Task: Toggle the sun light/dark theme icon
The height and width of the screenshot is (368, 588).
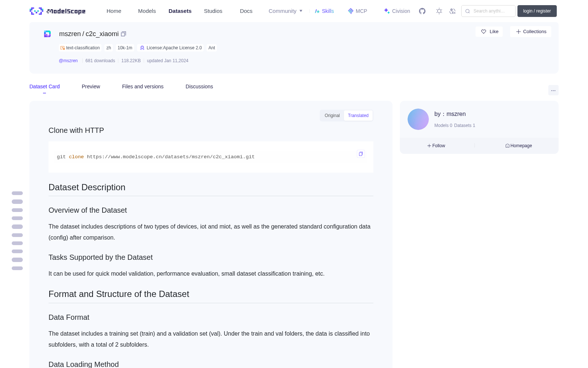Action: (x=439, y=11)
